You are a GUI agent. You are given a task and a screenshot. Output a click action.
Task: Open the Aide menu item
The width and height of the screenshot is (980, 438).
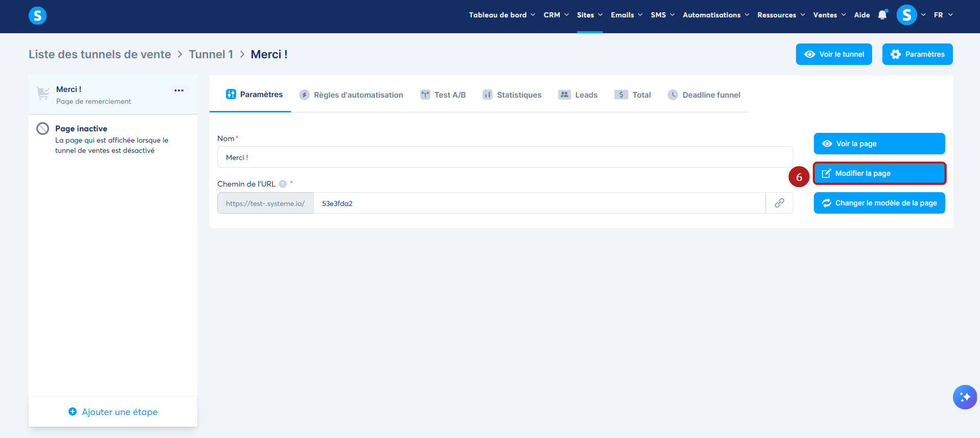pyautogui.click(x=862, y=15)
